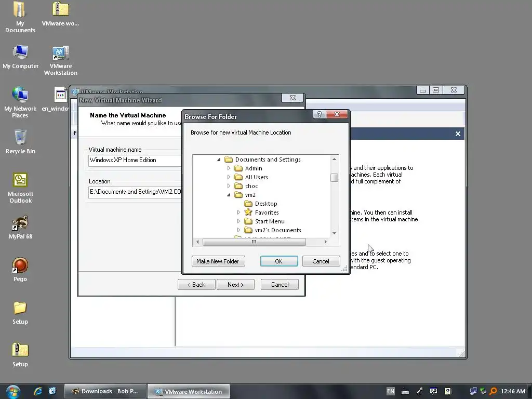Switch to VMware Workstation taskbar button
This screenshot has height=399, width=532.
click(x=189, y=391)
